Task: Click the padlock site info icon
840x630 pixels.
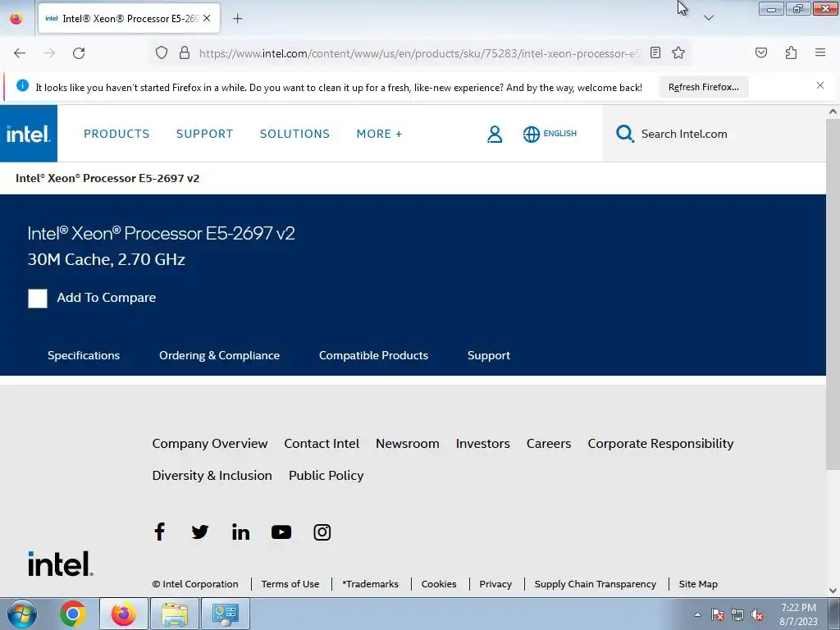Action: (185, 53)
